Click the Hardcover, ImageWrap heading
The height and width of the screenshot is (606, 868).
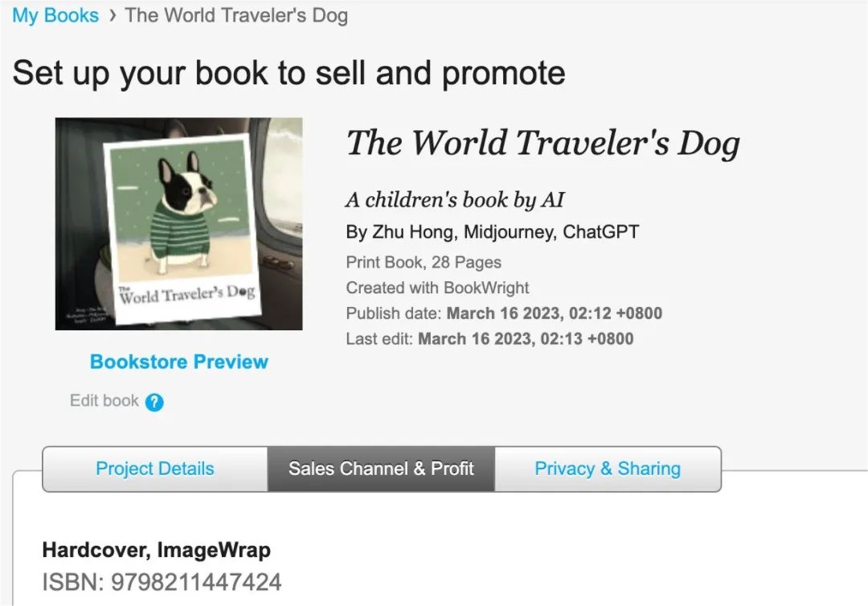156,550
